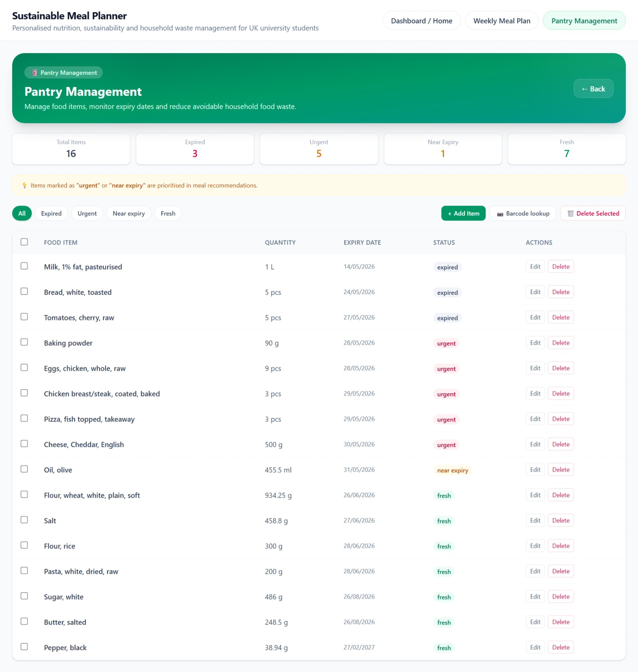Edit the Baking powder item
This screenshot has width=638, height=672.
point(535,343)
